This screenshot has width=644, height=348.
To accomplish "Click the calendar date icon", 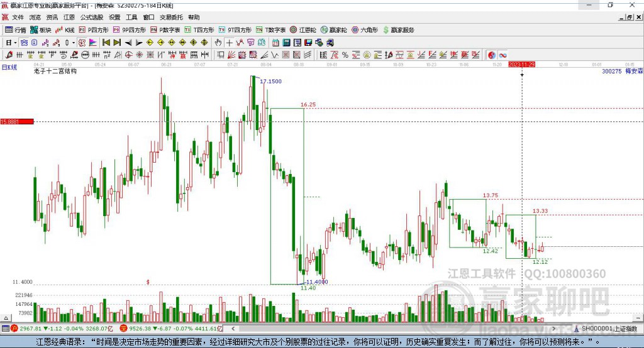I will click(x=275, y=43).
